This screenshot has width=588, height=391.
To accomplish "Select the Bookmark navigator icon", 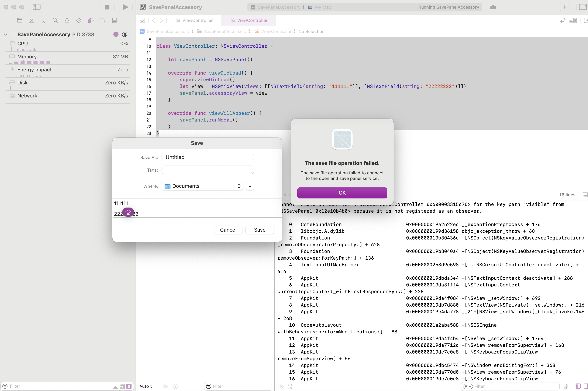I will [43, 21].
